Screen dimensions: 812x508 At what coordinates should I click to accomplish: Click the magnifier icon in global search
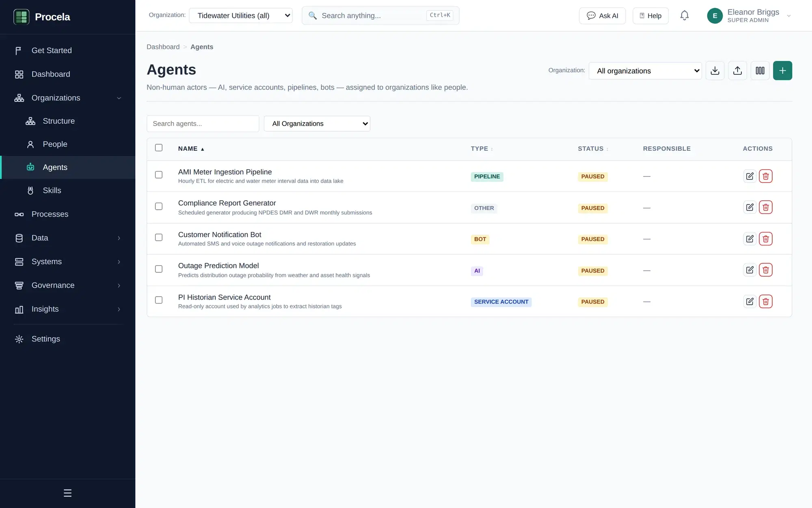pyautogui.click(x=312, y=15)
